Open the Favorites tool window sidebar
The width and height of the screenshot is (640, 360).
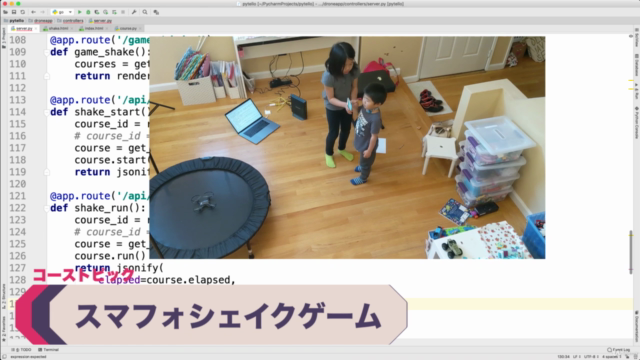point(3,329)
